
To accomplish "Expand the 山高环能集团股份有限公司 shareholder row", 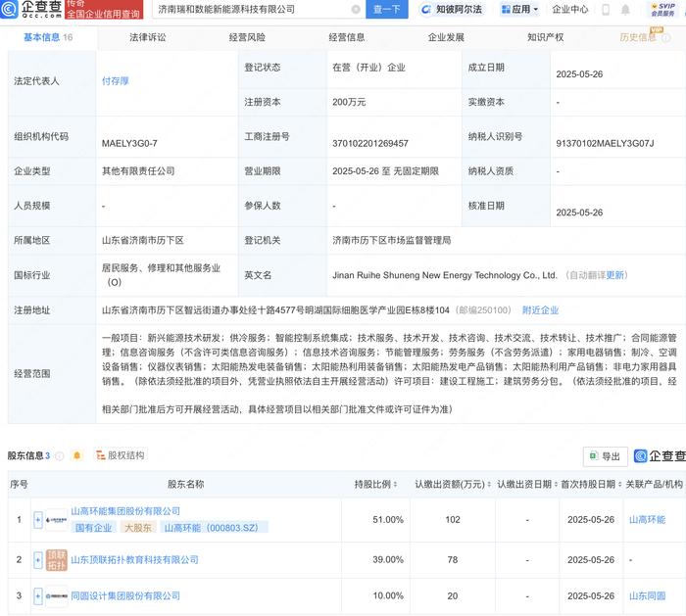I will [x=38, y=520].
